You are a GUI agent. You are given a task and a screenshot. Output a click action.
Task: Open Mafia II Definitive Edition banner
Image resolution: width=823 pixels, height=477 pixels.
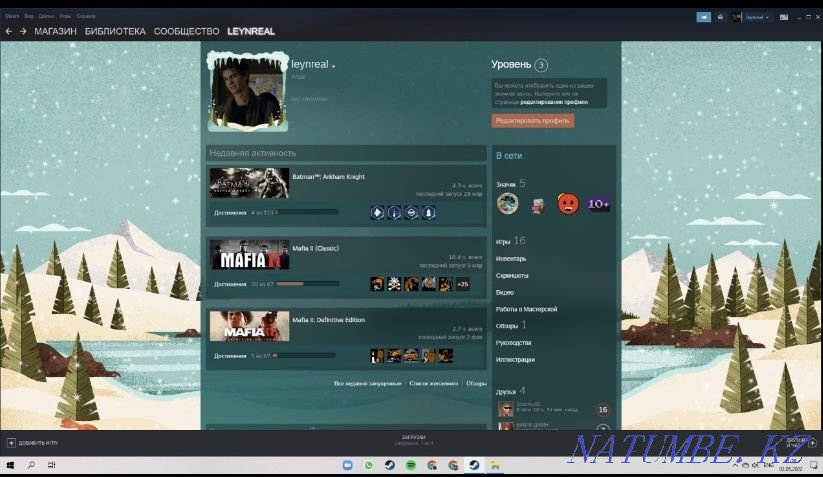pyautogui.click(x=249, y=326)
